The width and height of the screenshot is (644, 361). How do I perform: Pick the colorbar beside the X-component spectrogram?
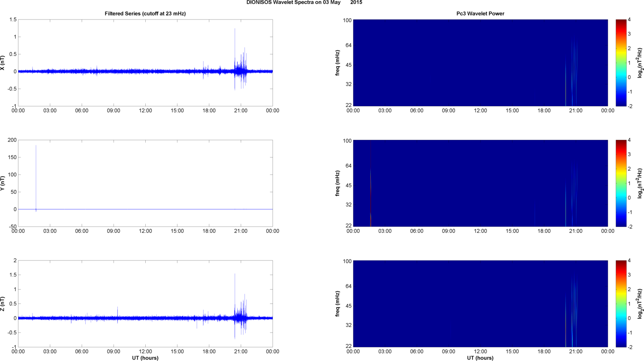(x=621, y=63)
